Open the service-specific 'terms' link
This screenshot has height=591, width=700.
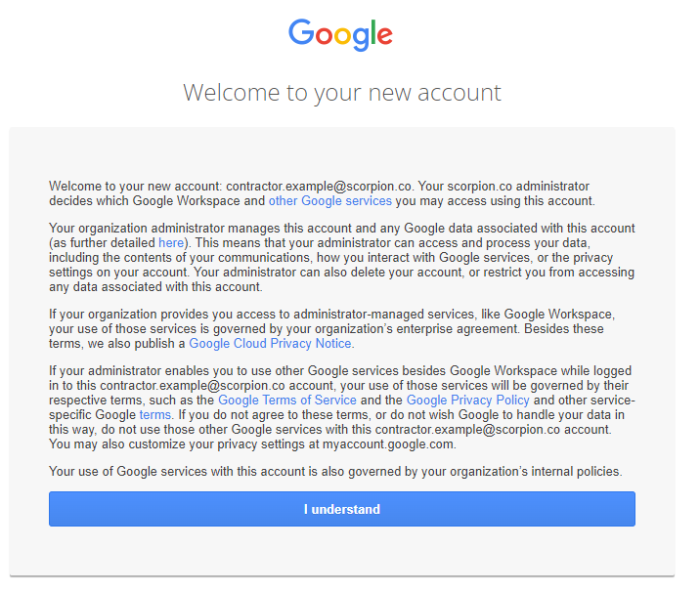point(154,415)
